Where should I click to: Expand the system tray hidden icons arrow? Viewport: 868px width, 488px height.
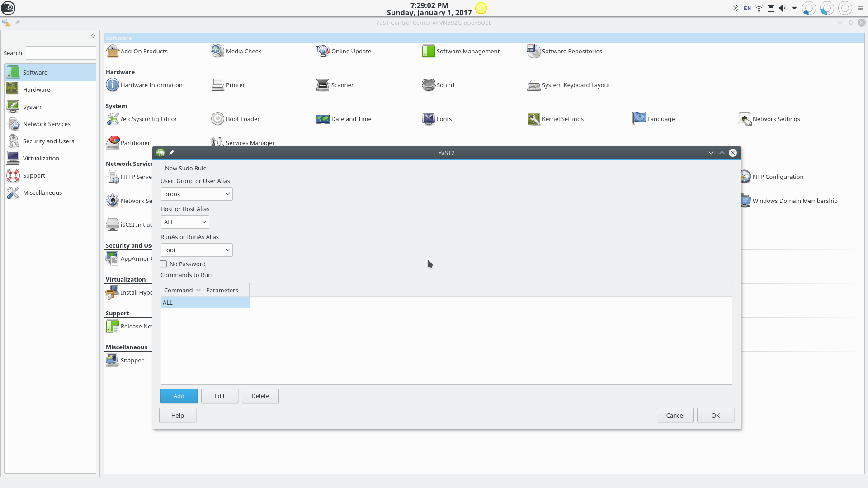tap(794, 8)
